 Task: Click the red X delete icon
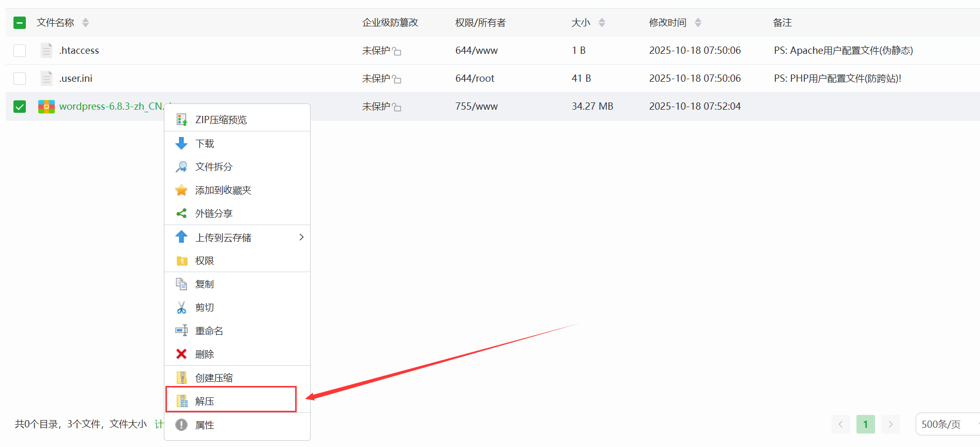coord(181,354)
